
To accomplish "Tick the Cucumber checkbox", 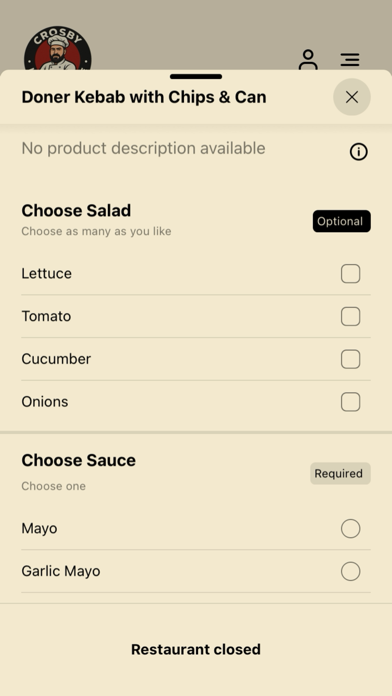I will tap(350, 359).
